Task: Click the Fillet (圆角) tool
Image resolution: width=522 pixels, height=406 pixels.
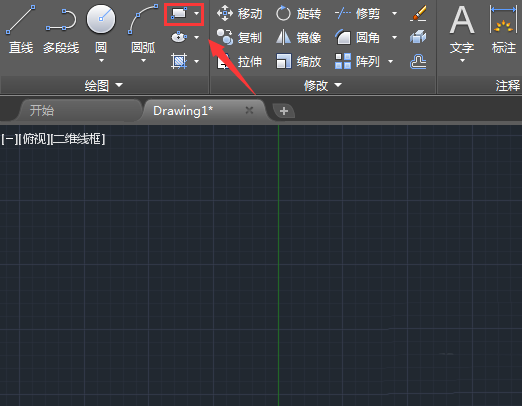Action: 357,38
